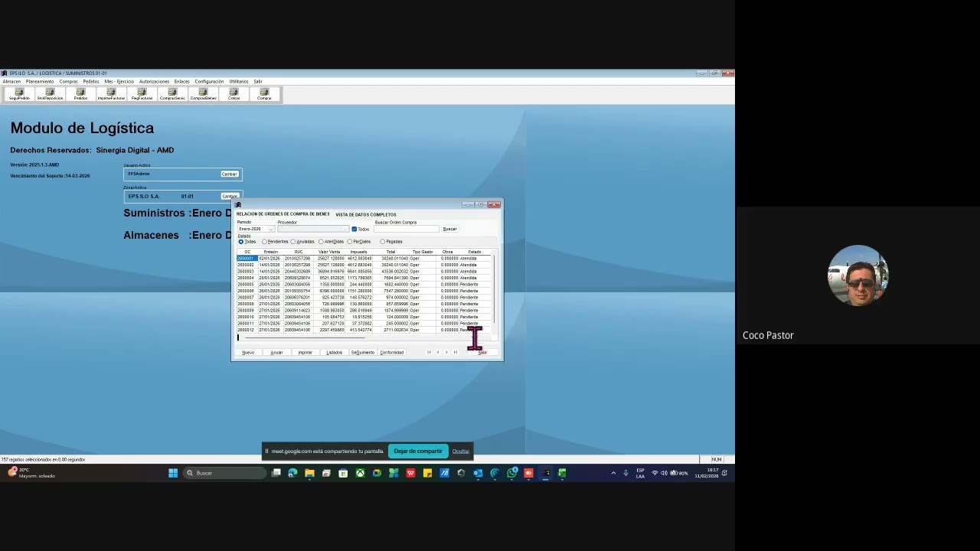
Task: Open the ComprasBienes toolbar icon
Action: click(x=203, y=94)
